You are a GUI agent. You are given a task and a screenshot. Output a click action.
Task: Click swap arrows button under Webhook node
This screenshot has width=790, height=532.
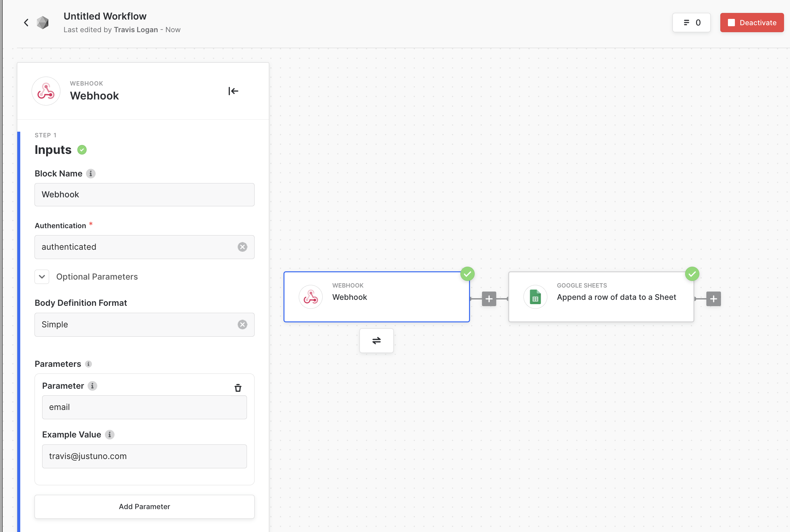pyautogui.click(x=376, y=341)
